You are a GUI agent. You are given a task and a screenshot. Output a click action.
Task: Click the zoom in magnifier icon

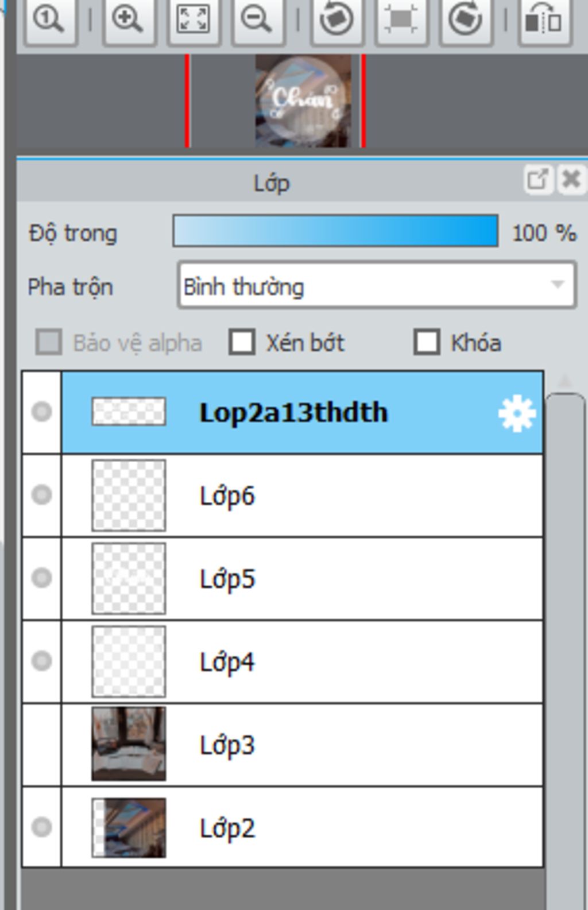point(128,19)
